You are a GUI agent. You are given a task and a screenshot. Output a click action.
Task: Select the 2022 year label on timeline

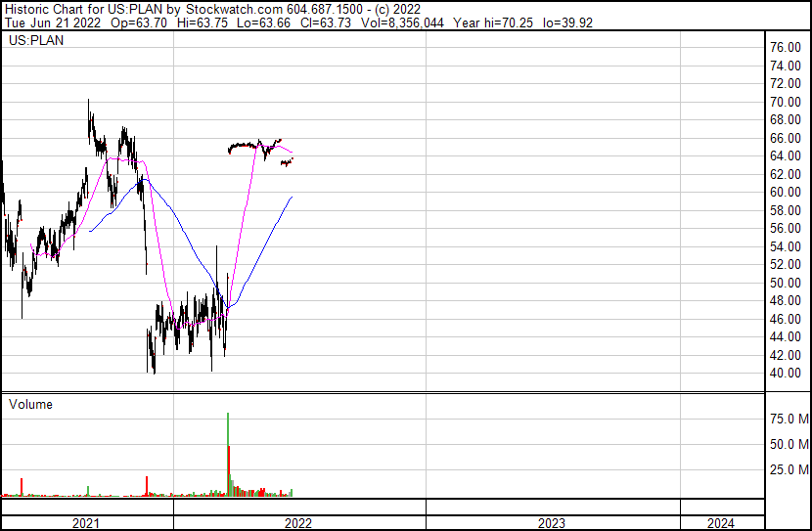(x=298, y=523)
